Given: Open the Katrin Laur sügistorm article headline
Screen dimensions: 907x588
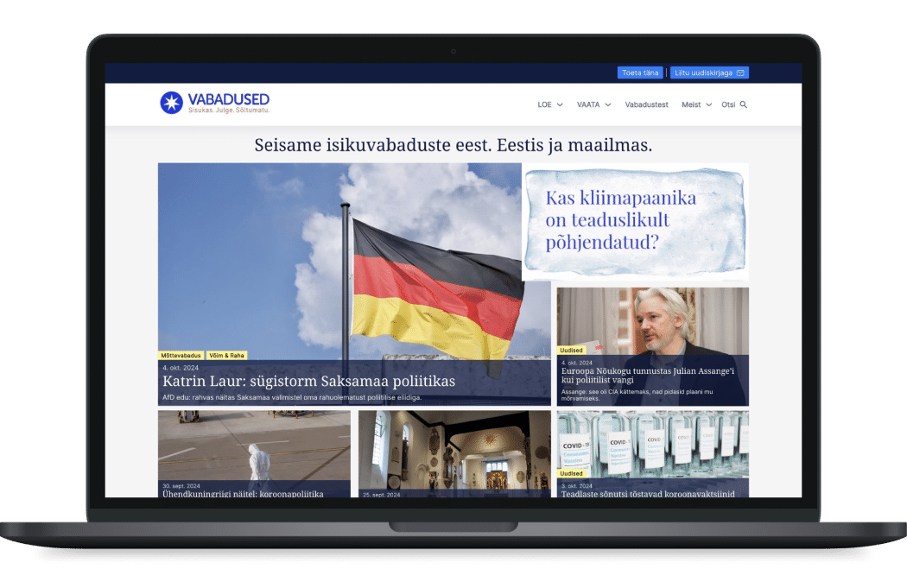Looking at the screenshot, I should [x=308, y=381].
